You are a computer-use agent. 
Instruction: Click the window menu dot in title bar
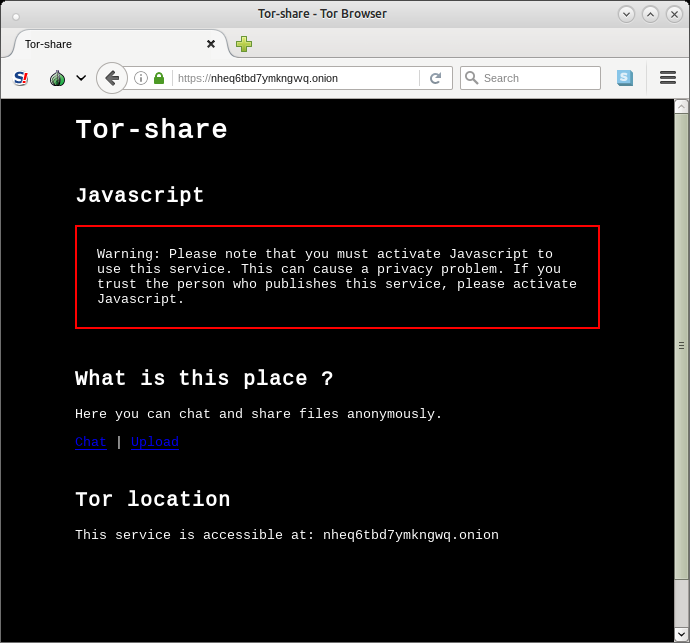[x=16, y=17]
